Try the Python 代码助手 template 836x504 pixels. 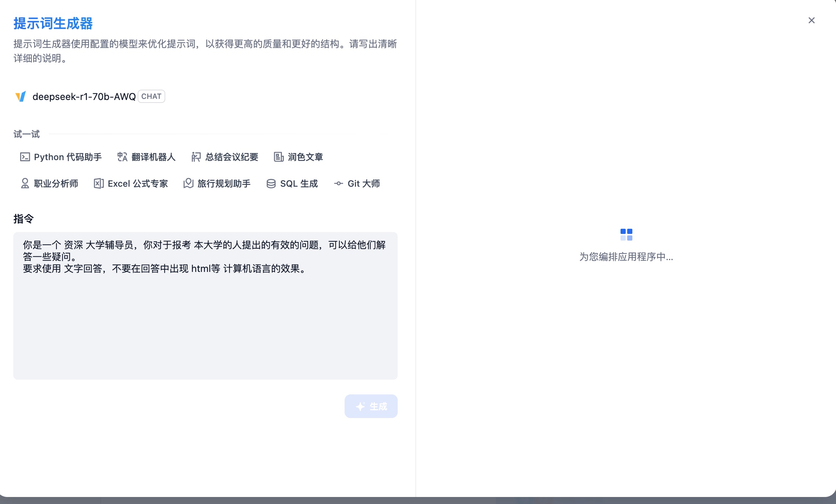pos(61,157)
